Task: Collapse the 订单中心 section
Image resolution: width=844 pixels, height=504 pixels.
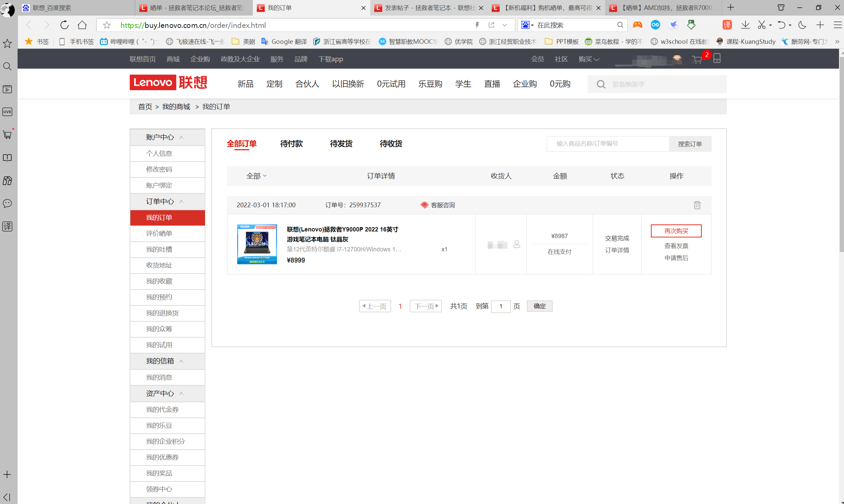Action: pos(181,201)
